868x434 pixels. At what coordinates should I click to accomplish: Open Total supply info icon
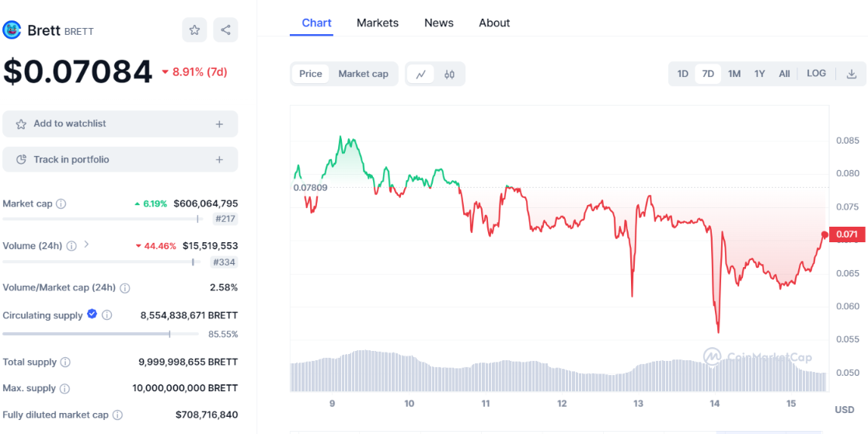(65, 363)
